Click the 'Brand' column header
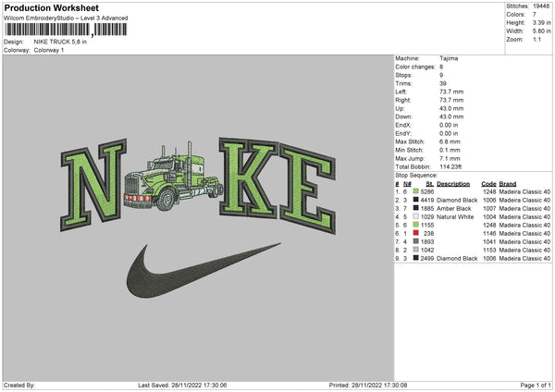Screen dimensions: 555x392 [508, 184]
